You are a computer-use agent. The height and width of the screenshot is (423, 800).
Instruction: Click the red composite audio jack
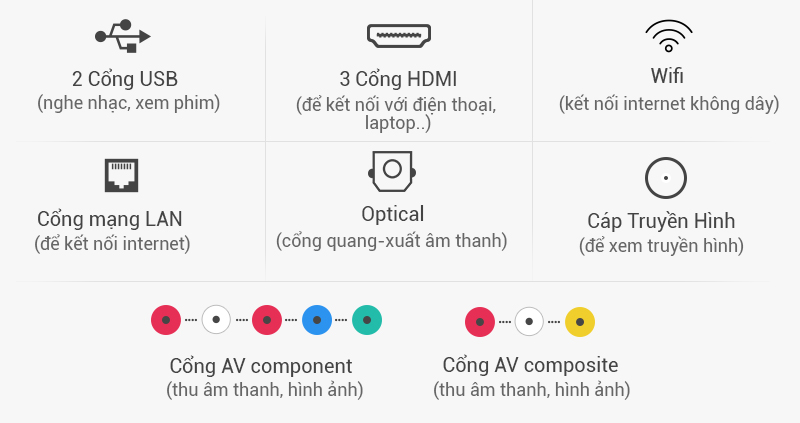480,322
